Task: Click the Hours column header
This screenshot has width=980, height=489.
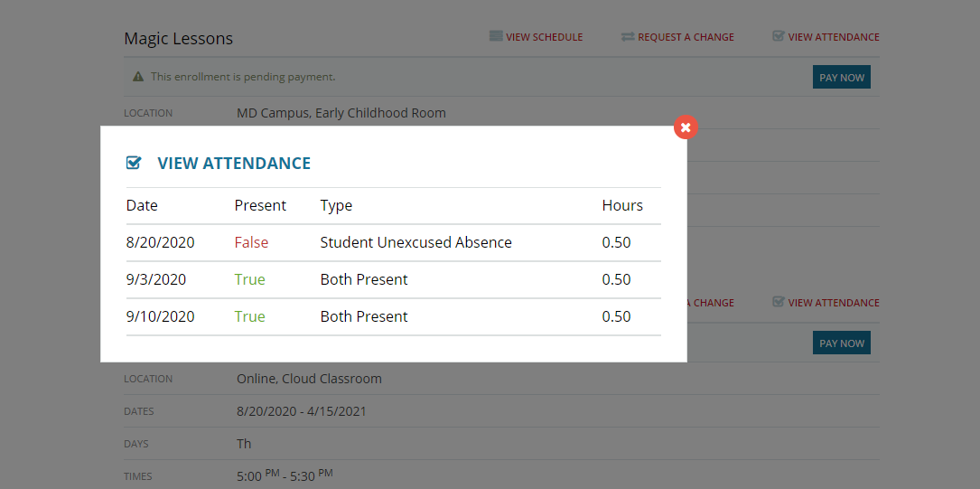Action: point(622,205)
